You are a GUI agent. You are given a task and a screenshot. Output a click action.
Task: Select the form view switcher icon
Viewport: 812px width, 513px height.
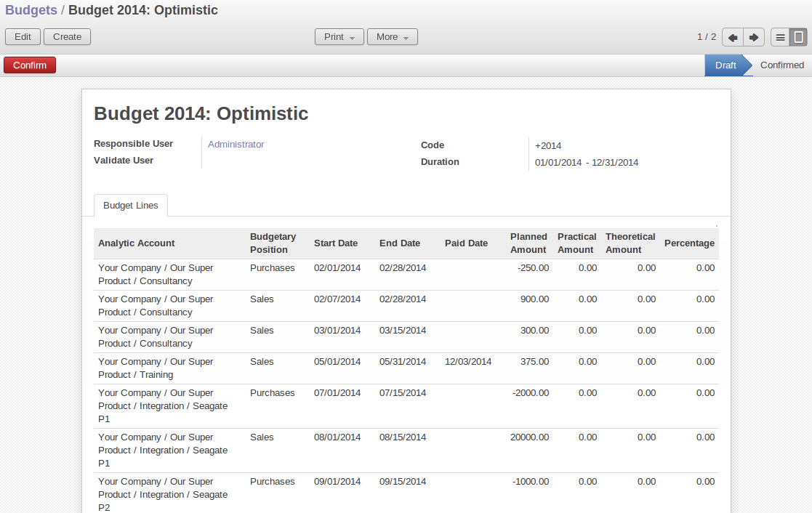pyautogui.click(x=798, y=36)
